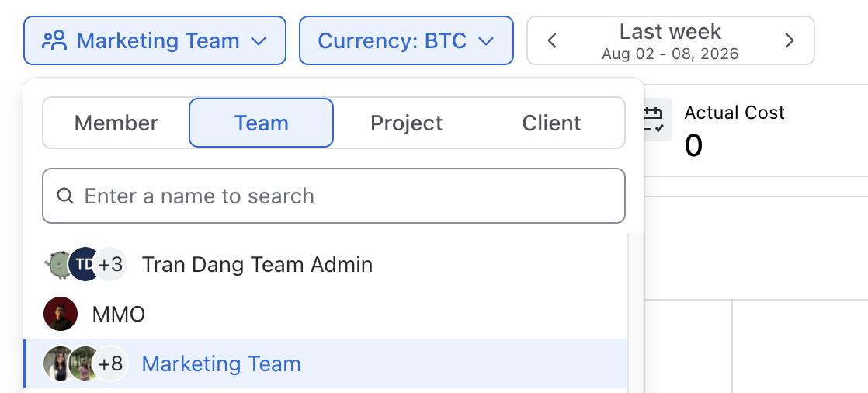The image size is (868, 393).
Task: Select the highlighted Marketing Team entry
Action: coord(325,363)
